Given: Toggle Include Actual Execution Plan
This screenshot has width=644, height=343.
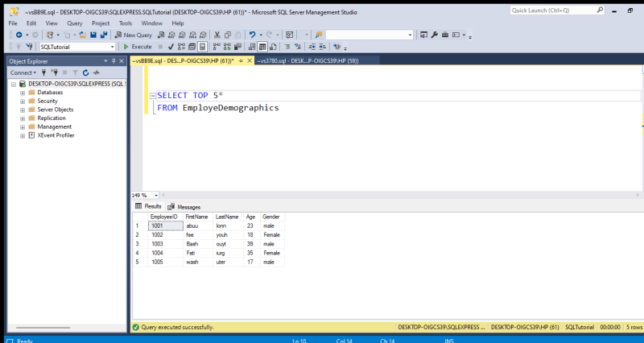Looking at the screenshot, I should click(x=217, y=47).
